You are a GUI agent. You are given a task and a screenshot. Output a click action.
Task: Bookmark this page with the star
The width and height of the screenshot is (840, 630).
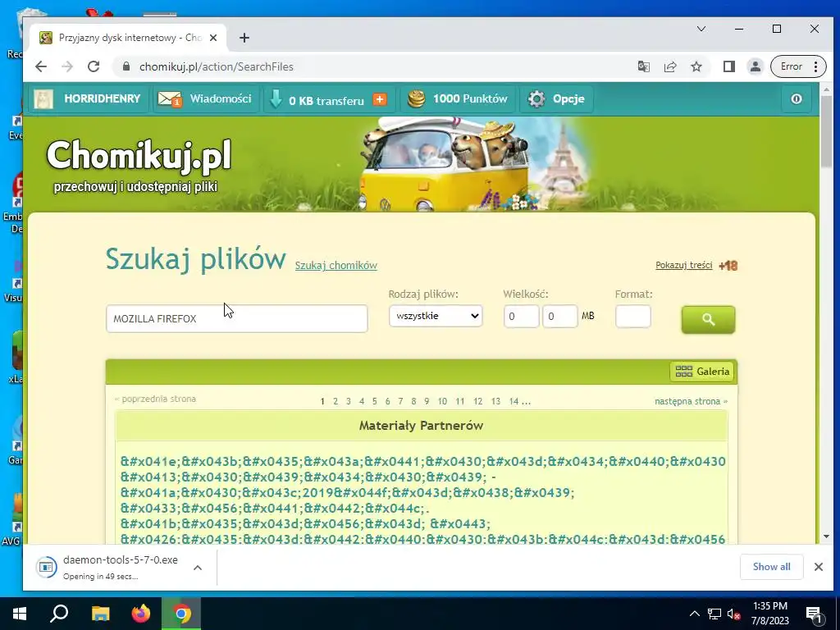coord(696,66)
